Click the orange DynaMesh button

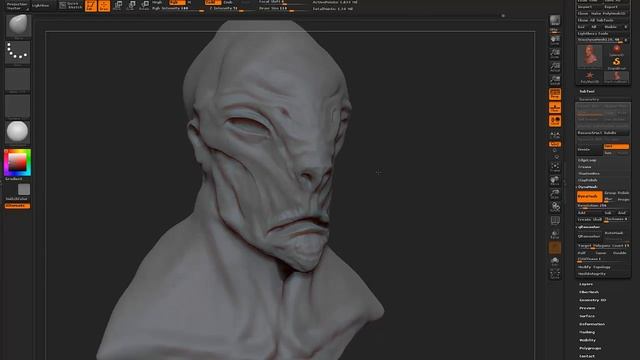tap(589, 196)
